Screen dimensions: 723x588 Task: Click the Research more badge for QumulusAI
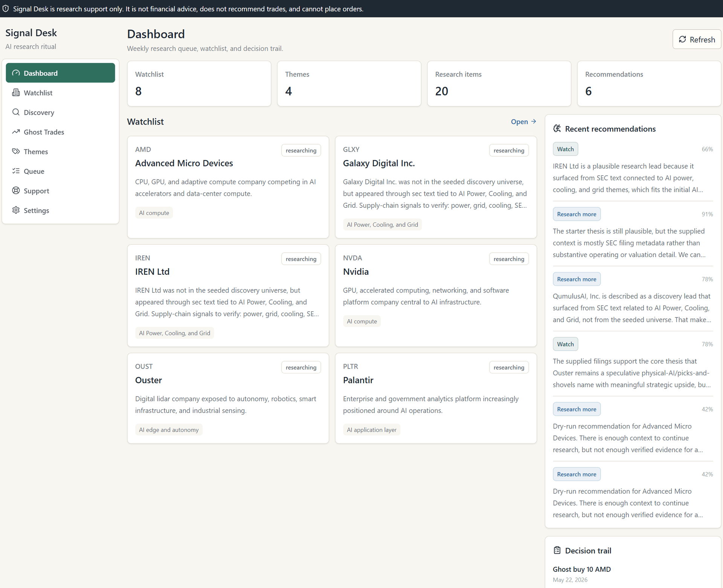577,279
